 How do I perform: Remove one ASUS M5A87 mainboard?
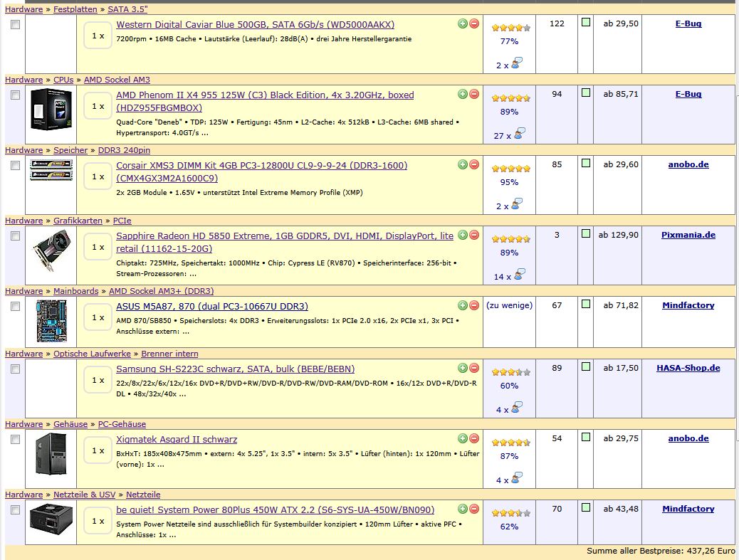[x=474, y=305]
